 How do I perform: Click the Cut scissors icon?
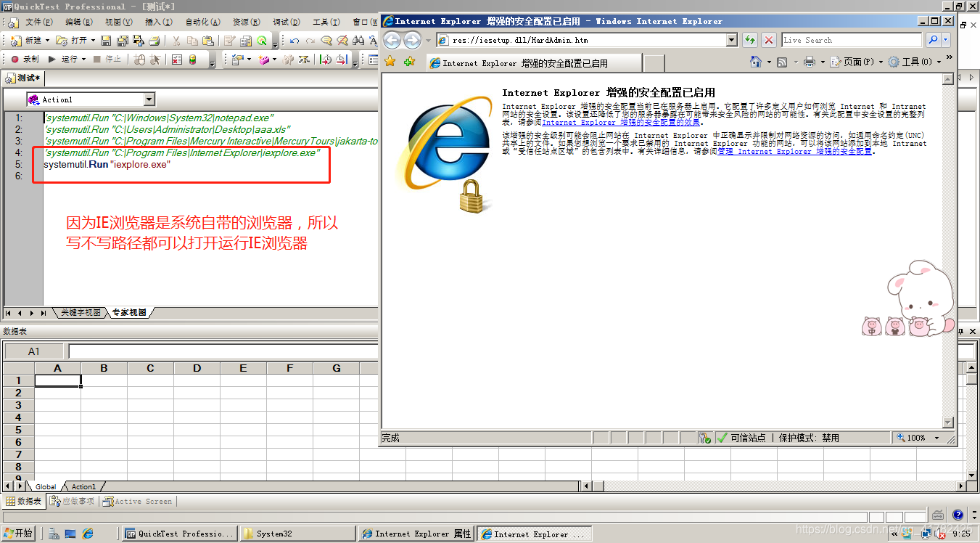click(x=176, y=41)
